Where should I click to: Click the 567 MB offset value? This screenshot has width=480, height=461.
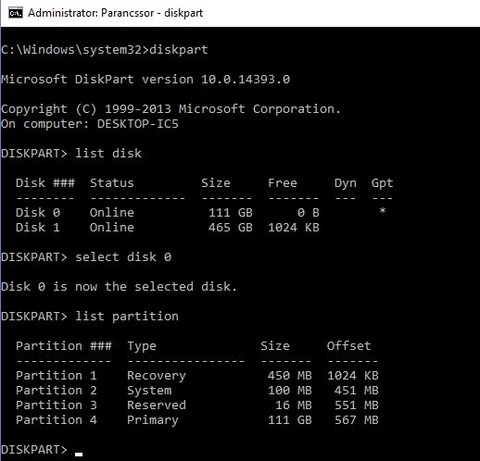pos(356,420)
